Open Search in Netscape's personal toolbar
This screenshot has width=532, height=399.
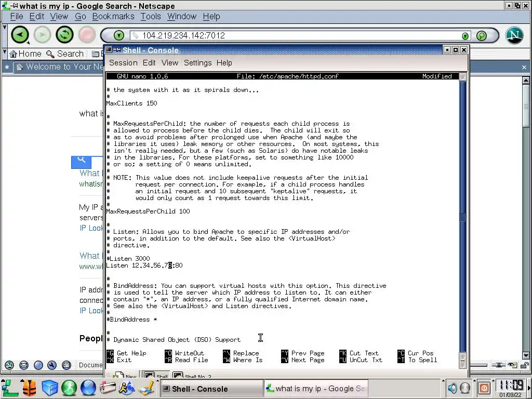65,54
